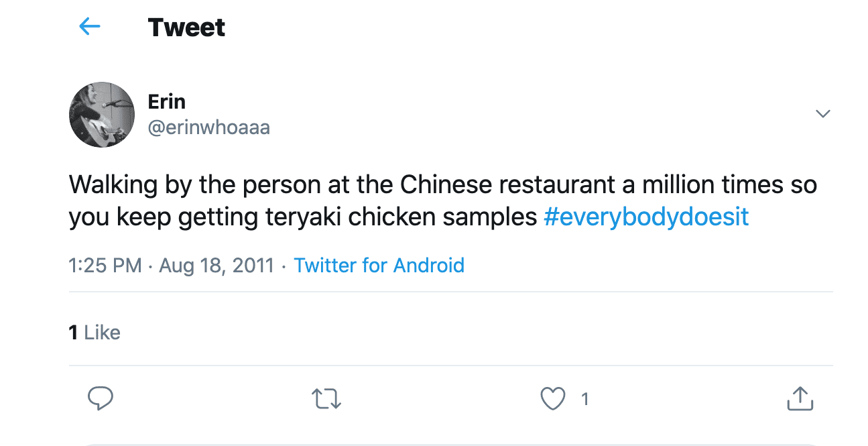Open Erin's profile picture
Image resolution: width=868 pixels, height=446 pixels.
click(102, 115)
